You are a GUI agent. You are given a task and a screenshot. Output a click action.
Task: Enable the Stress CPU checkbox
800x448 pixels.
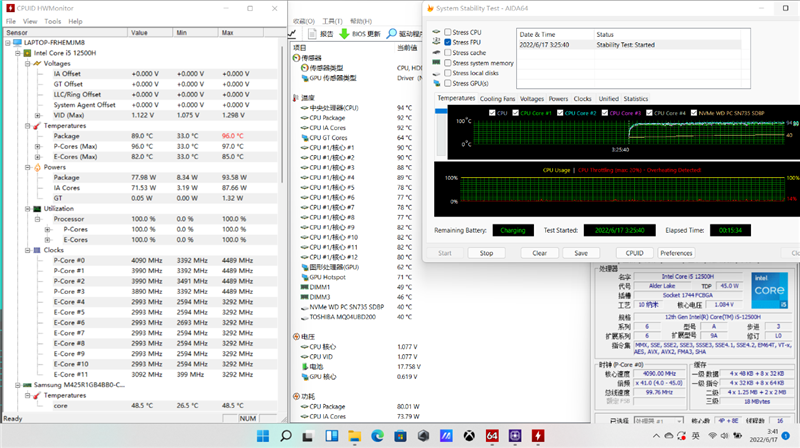447,32
